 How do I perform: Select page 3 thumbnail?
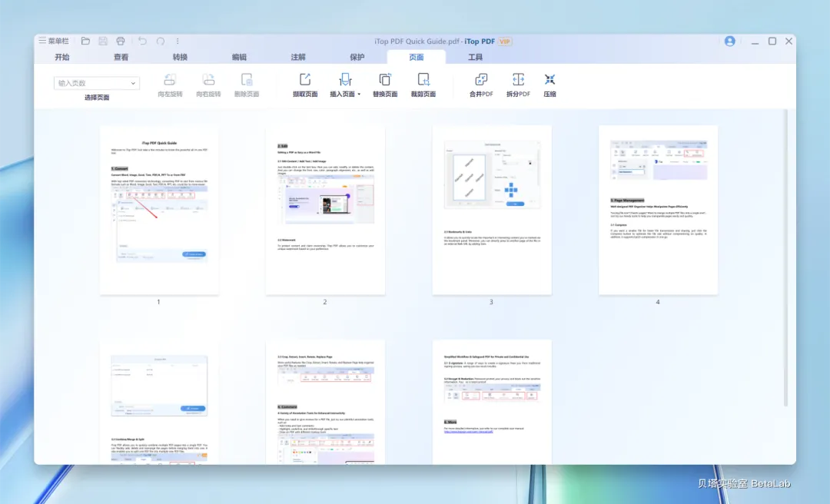[492, 210]
